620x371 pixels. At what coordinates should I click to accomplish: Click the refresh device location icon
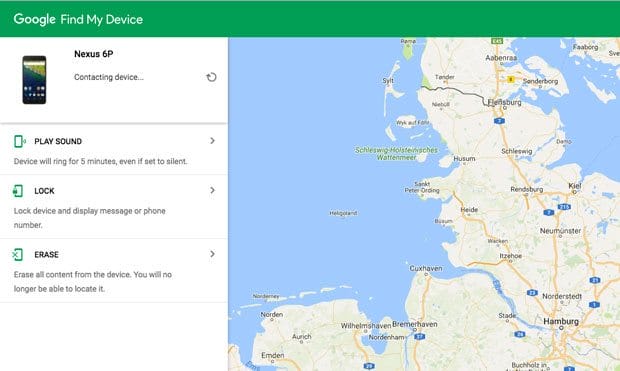(212, 77)
